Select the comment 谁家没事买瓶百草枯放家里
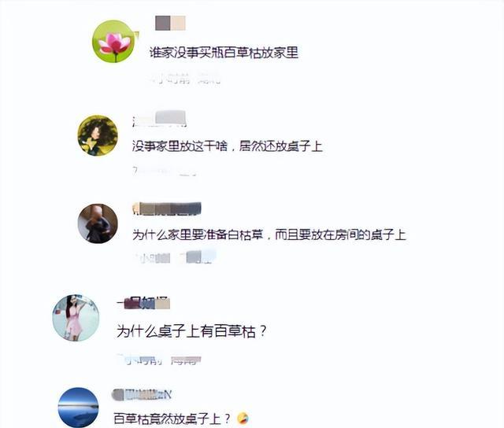Screen dimensions: 504x428 coord(224,53)
